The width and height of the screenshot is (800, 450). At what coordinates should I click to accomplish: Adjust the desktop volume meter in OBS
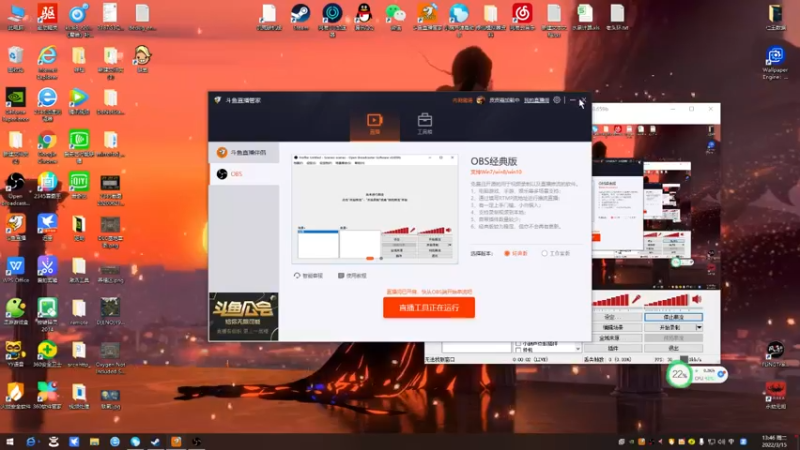point(667,300)
